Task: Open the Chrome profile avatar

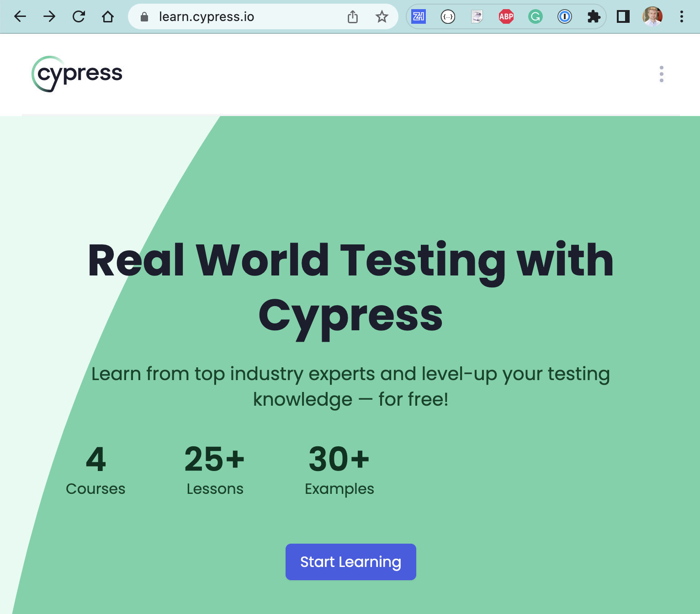Action: (x=652, y=17)
